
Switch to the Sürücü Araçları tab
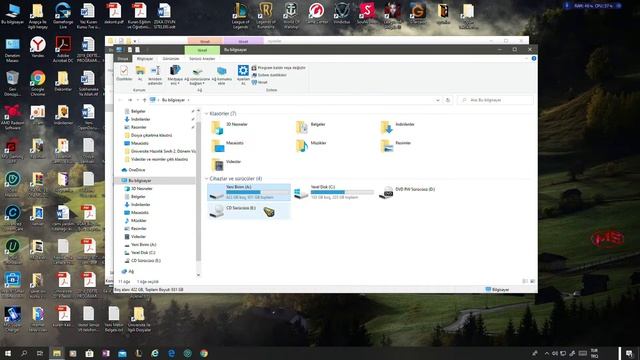[202, 58]
